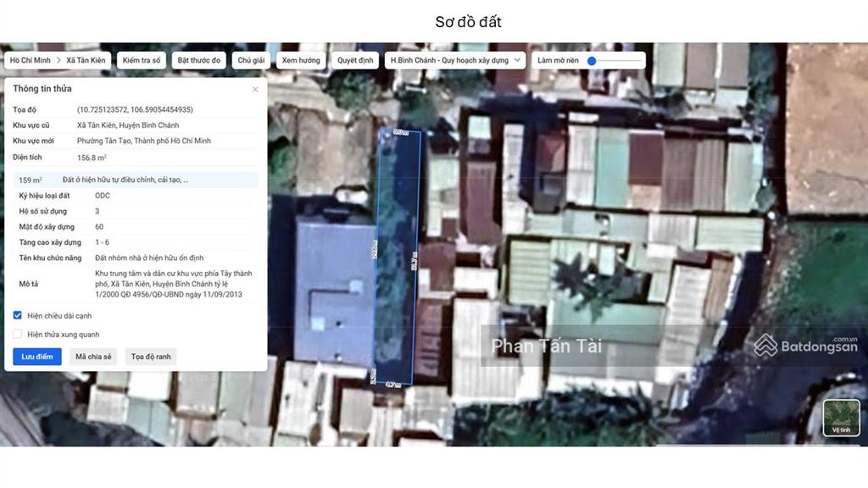Viewport: 868px width, 488px height.
Task: Open the Chú giải legend
Action: click(251, 61)
